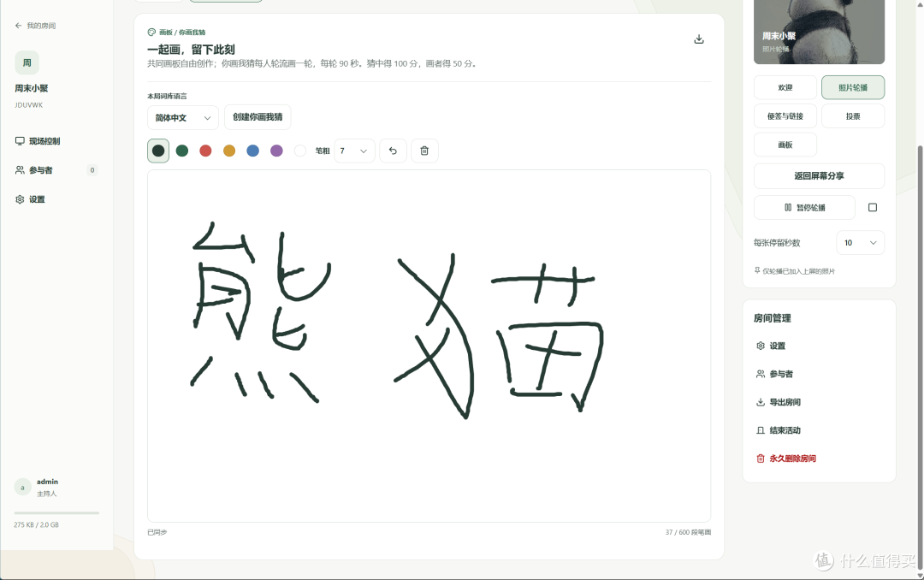Click the 37 / 600 段笔画 counter

pos(688,532)
